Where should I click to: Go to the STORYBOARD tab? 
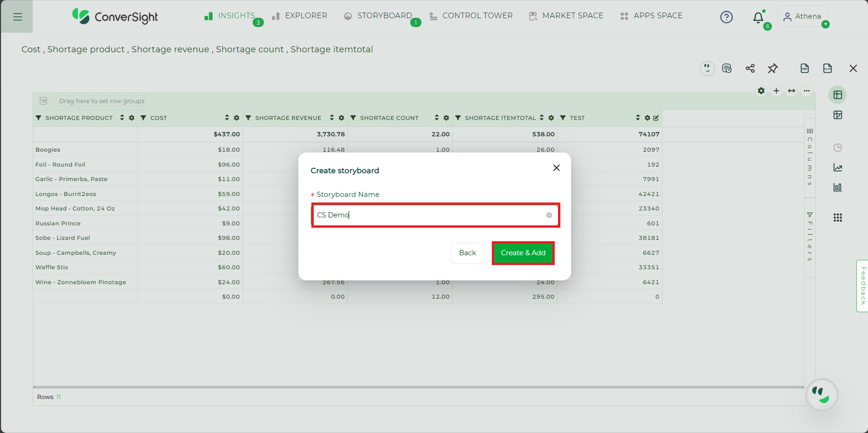[378, 16]
